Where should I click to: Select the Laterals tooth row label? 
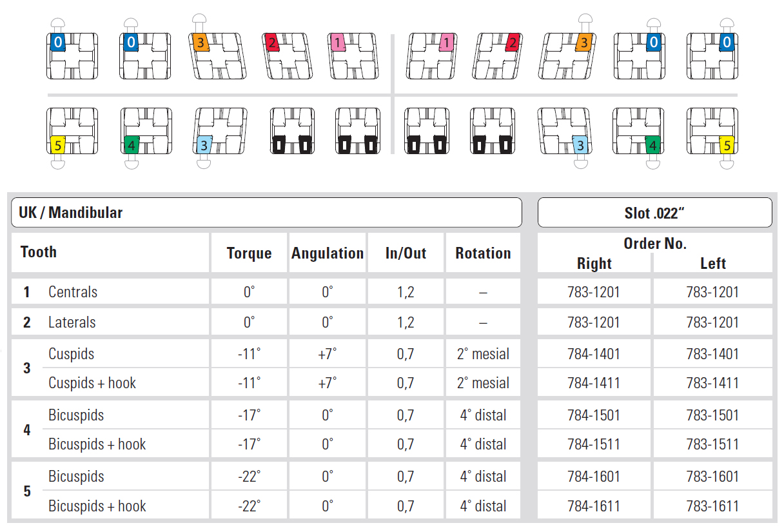click(x=72, y=322)
